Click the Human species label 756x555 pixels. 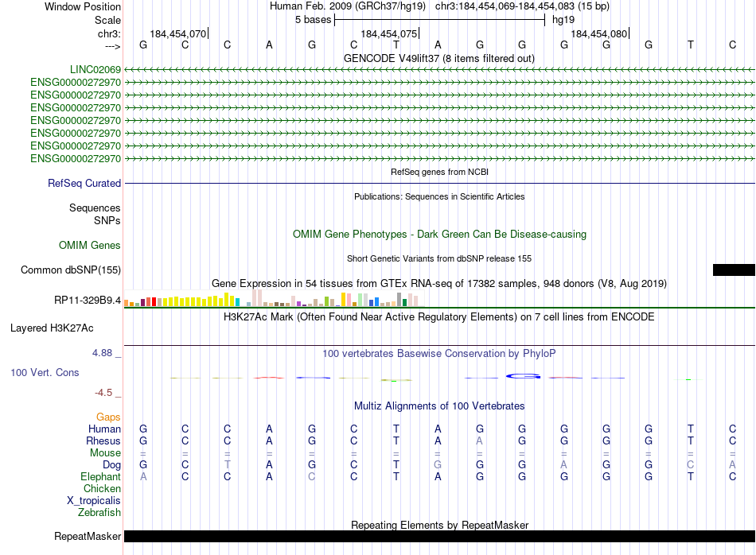[x=104, y=429]
